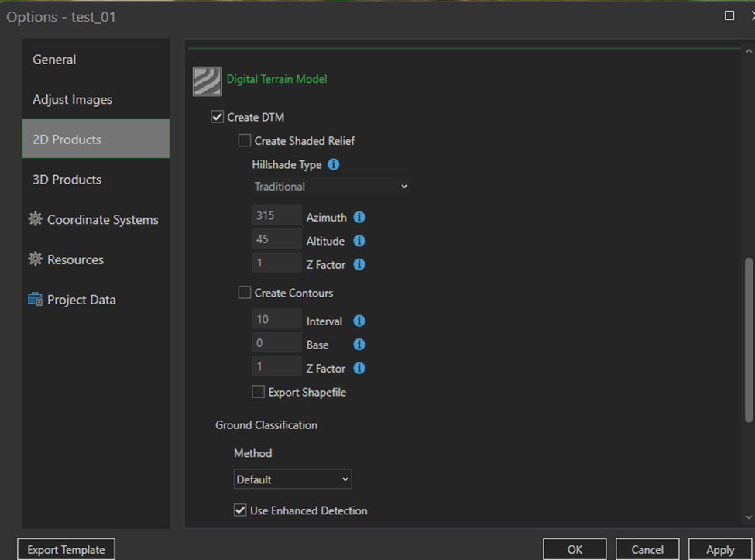The height and width of the screenshot is (560, 755).
Task: Click the Hillshade Type info icon
Action: pyautogui.click(x=334, y=165)
